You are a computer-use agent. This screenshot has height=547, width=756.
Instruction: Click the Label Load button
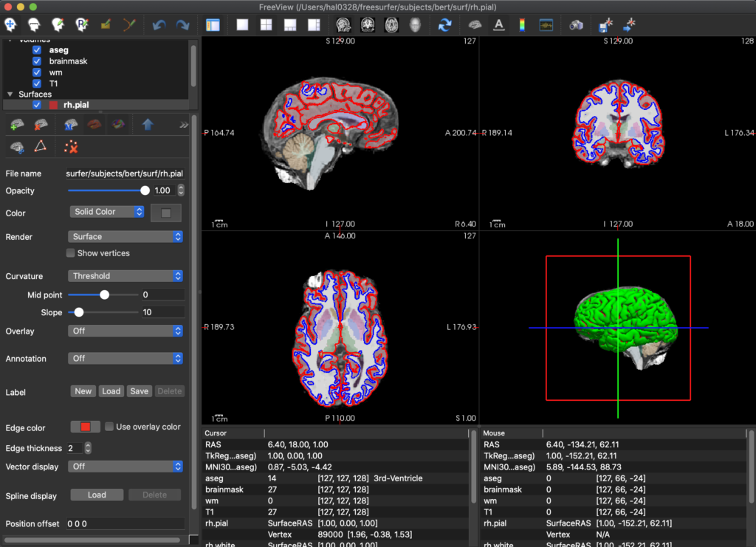coord(111,391)
